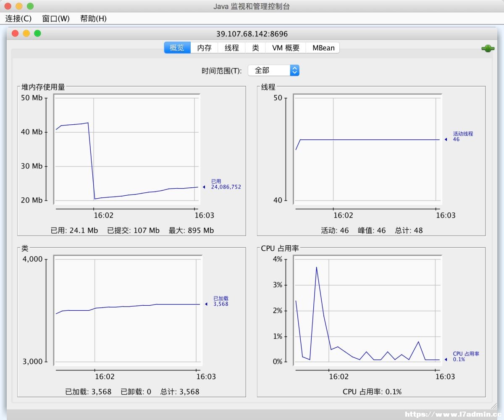Open the 窗口(W) menu
504x420 pixels.
[56, 18]
